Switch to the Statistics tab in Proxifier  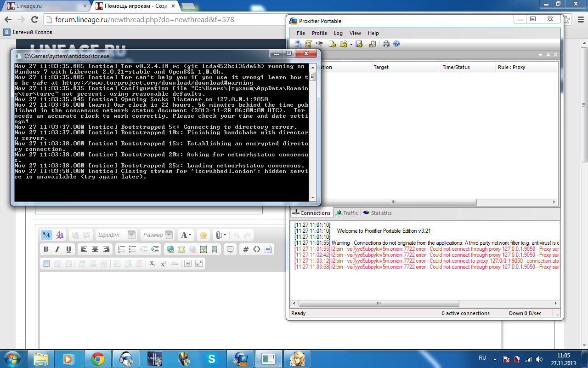[x=377, y=213]
